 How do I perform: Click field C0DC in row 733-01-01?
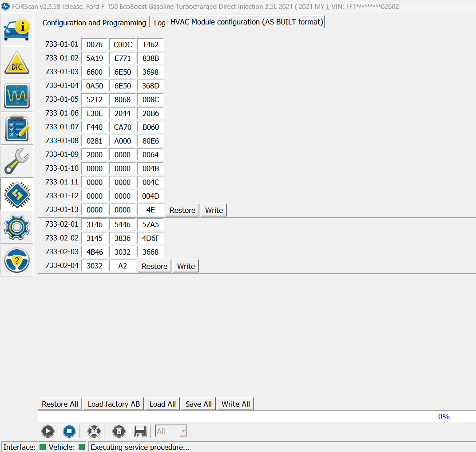(123, 44)
